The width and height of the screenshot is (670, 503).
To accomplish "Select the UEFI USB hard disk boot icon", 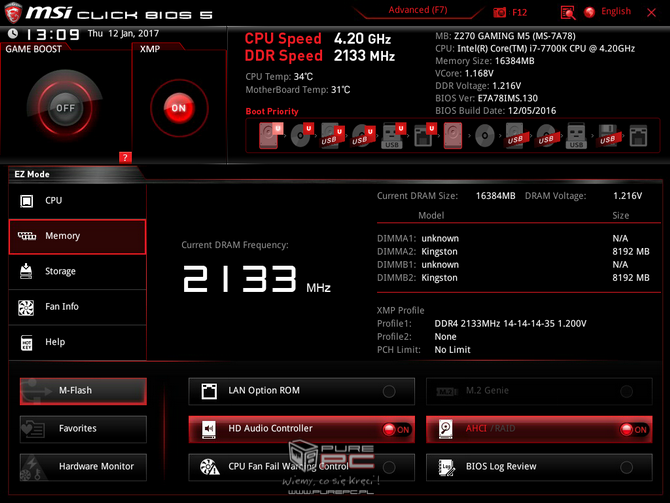I will click(332, 135).
